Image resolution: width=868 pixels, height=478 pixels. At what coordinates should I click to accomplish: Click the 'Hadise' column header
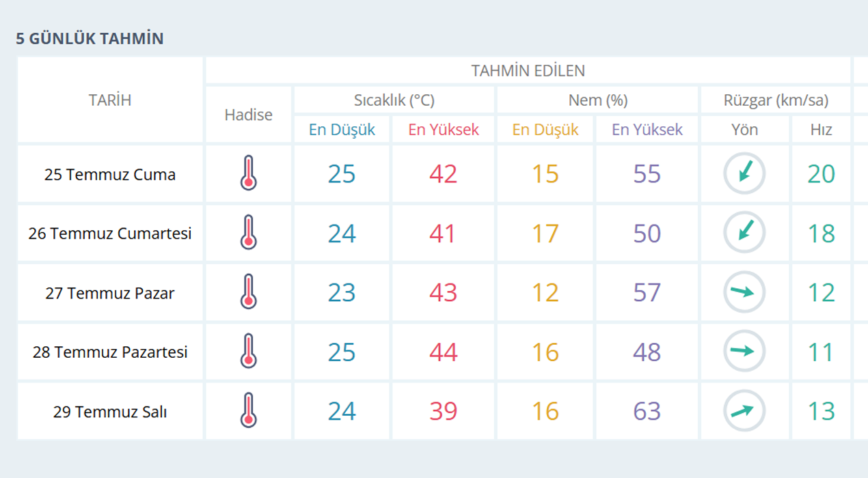click(248, 115)
